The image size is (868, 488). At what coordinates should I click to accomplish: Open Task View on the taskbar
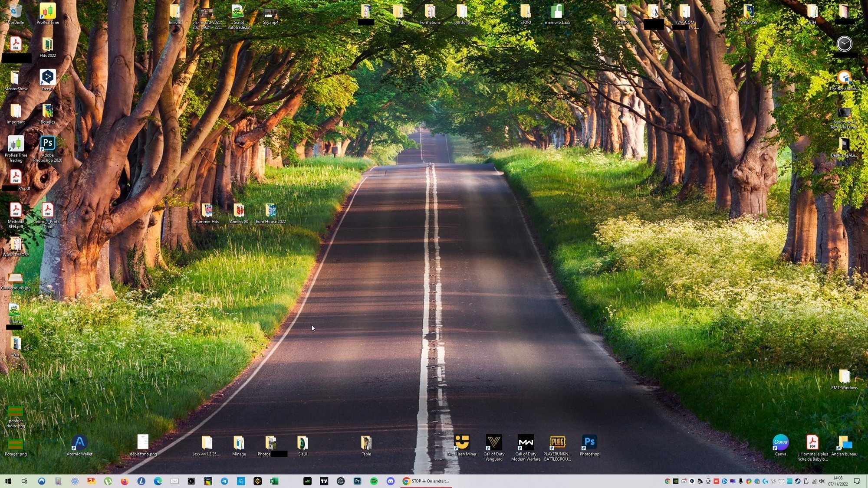click(x=24, y=481)
